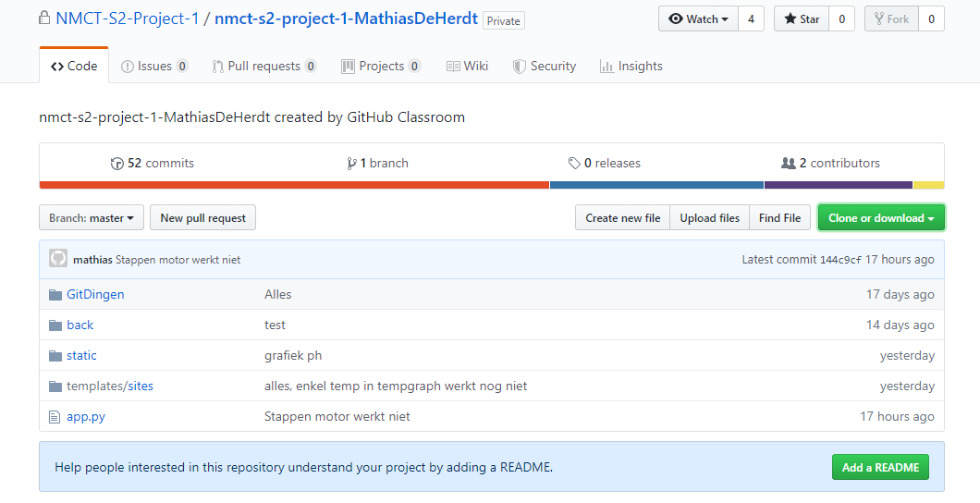The width and height of the screenshot is (980, 503).
Task: Open the Pull requests tab
Action: (264, 66)
